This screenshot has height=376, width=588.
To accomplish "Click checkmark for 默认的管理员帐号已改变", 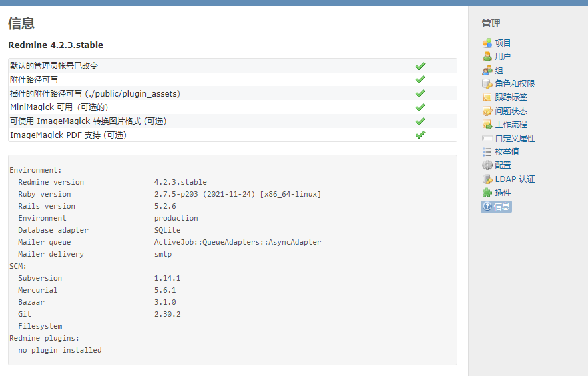I will (x=420, y=66).
